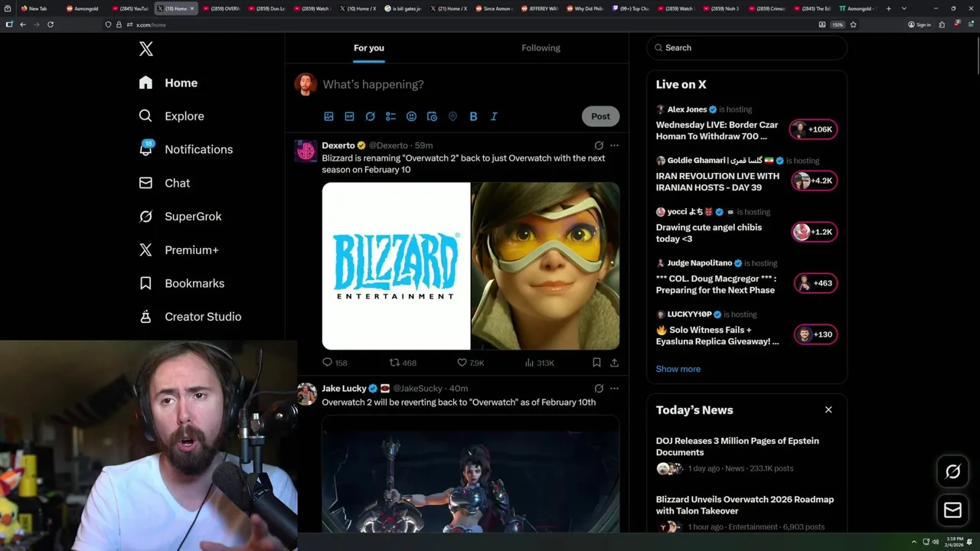Open Explore in the sidebar
Screen dimensions: 980x551
pos(171,116)
